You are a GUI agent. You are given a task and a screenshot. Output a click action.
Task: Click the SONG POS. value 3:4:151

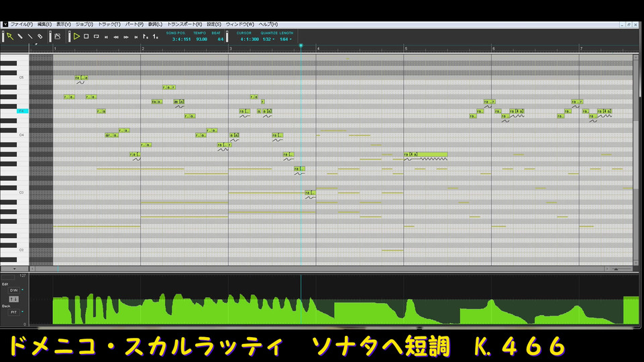(x=181, y=40)
